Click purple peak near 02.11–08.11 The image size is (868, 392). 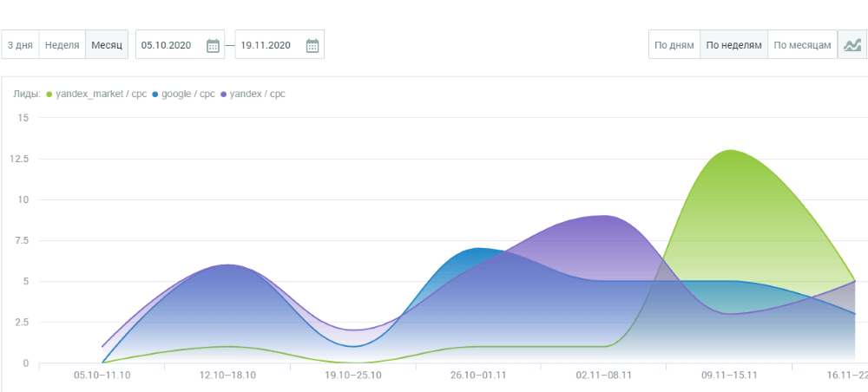pyautogui.click(x=602, y=216)
